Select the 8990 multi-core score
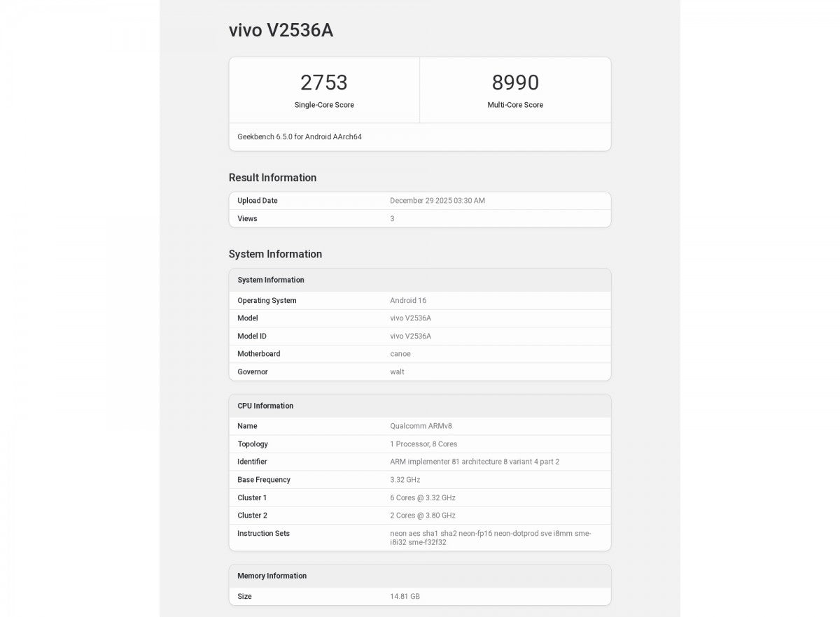This screenshot has width=840, height=617. [x=515, y=83]
